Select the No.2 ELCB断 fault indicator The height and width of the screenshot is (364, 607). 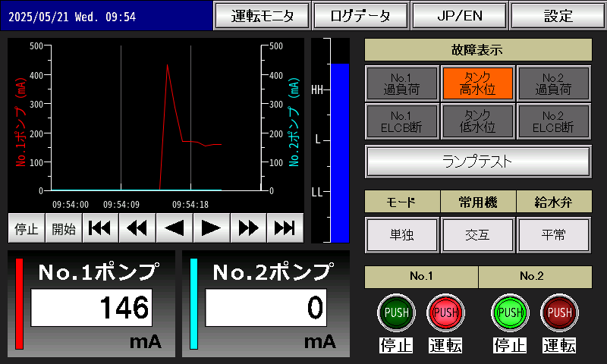click(553, 121)
